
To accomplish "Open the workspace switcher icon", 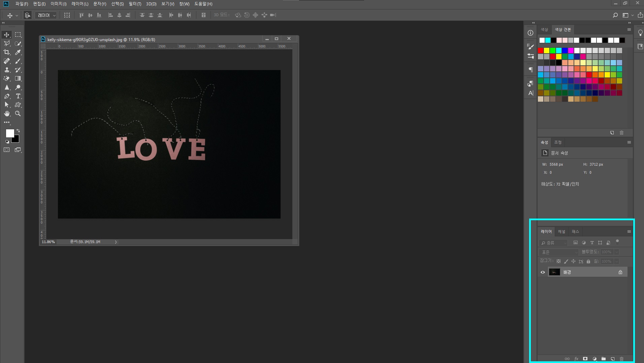I will click(x=625, y=15).
